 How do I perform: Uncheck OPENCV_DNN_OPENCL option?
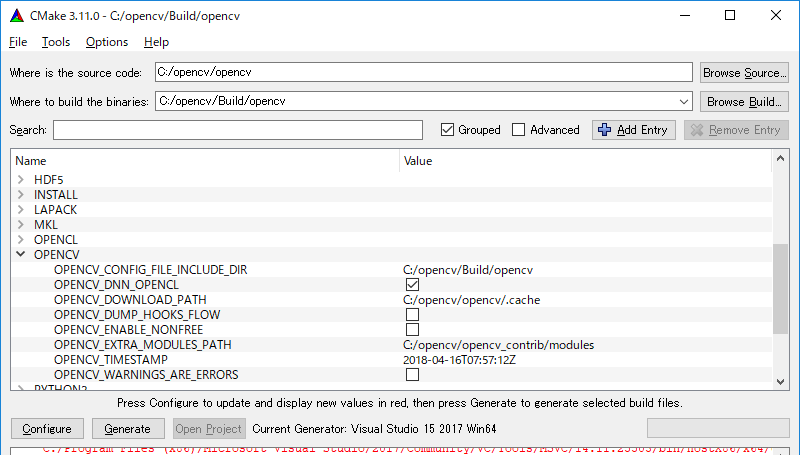click(412, 285)
